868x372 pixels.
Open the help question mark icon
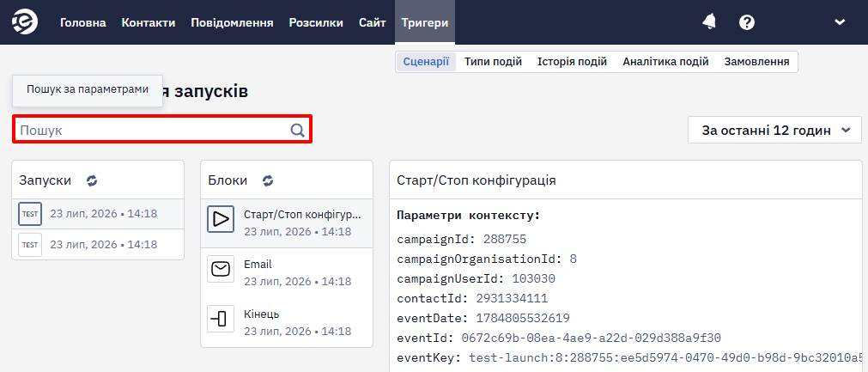pos(747,22)
